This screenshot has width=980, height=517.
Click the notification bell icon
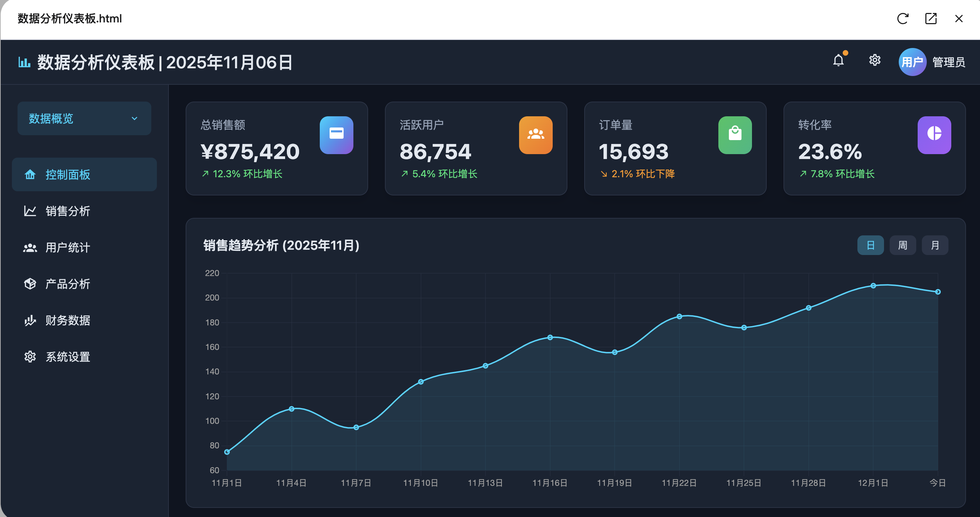pos(838,61)
